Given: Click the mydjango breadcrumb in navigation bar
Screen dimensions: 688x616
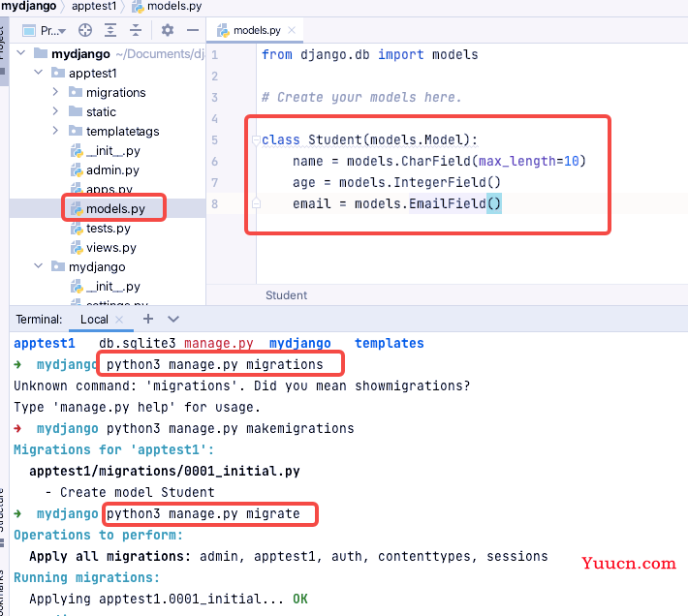Looking at the screenshot, I should 29,6.
